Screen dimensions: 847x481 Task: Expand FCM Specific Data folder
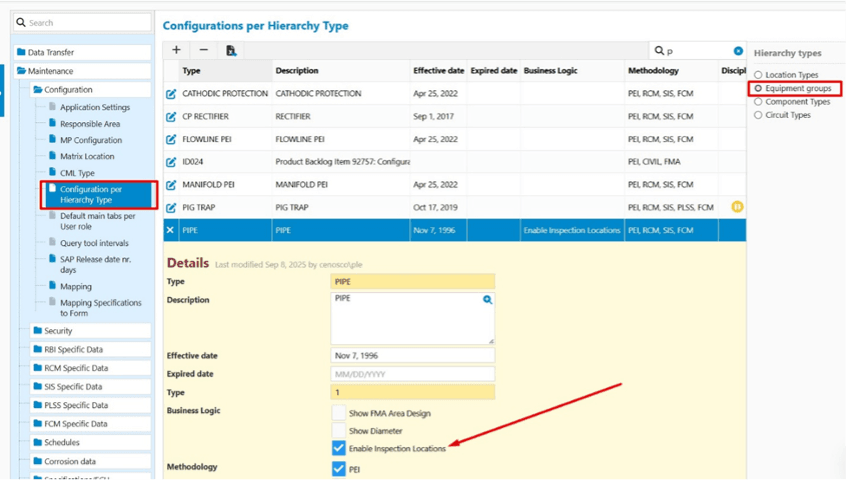(90, 424)
